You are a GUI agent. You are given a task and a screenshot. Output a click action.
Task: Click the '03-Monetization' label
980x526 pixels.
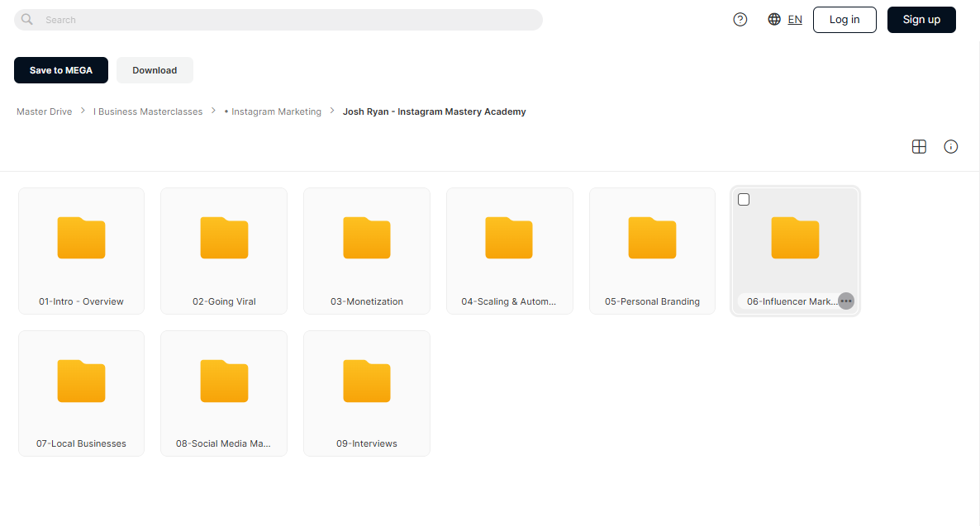point(367,301)
